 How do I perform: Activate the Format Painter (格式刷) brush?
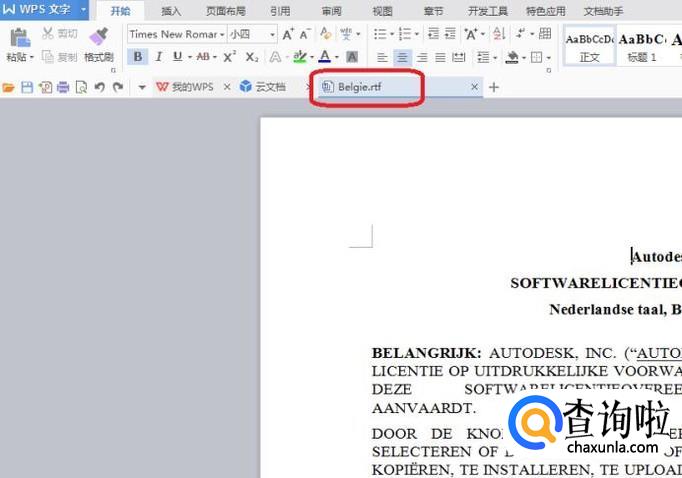(99, 37)
